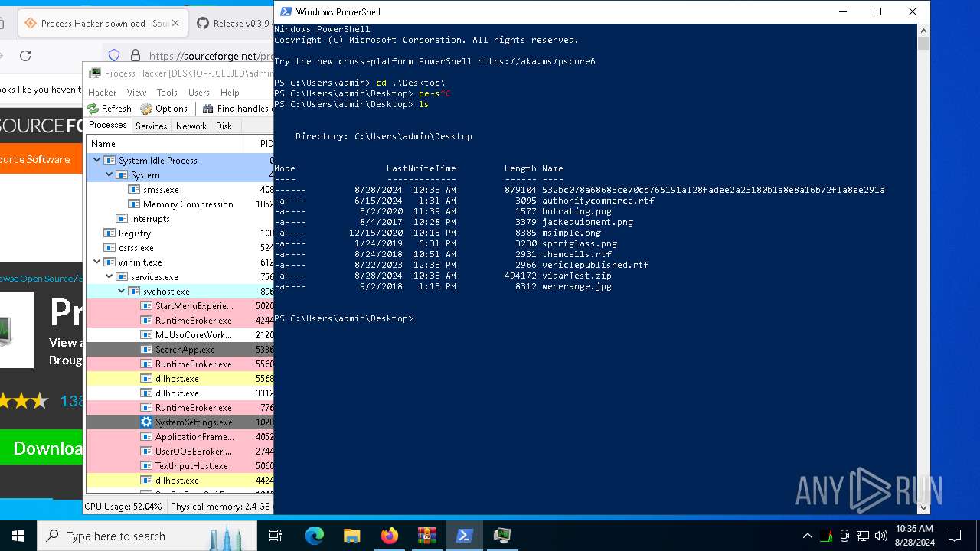Select UserOOBEBroker process row
Image resolution: width=980 pixels, height=551 pixels.
[180, 451]
